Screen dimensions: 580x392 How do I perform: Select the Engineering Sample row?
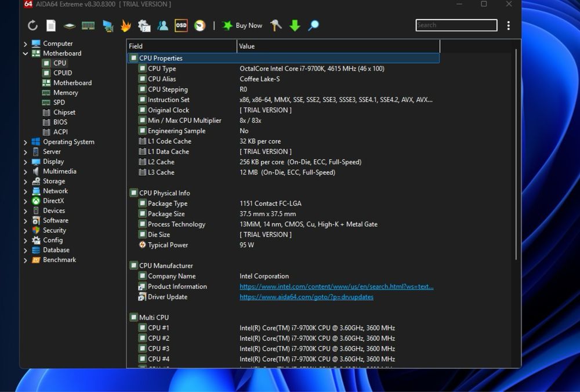click(x=284, y=131)
